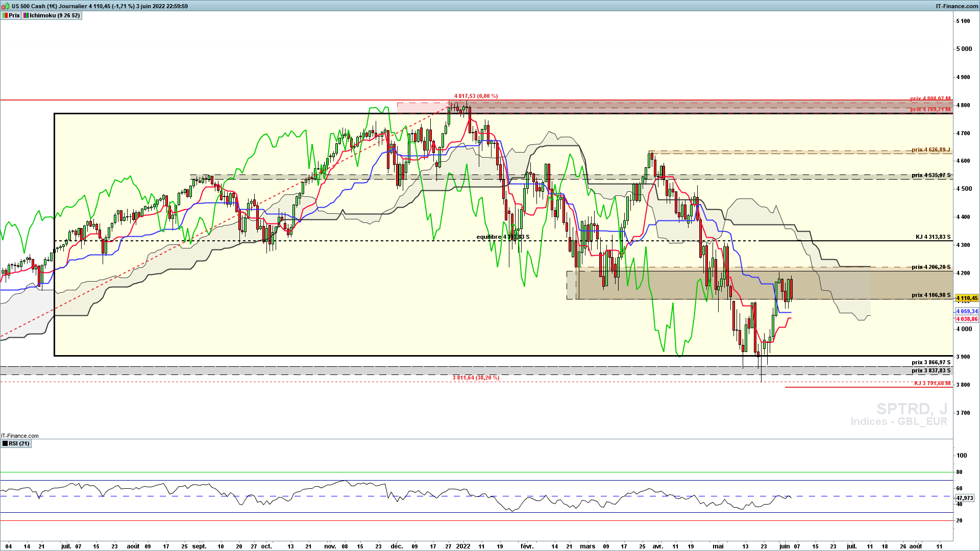Click the 'févr.' month label on time axis

[527, 546]
